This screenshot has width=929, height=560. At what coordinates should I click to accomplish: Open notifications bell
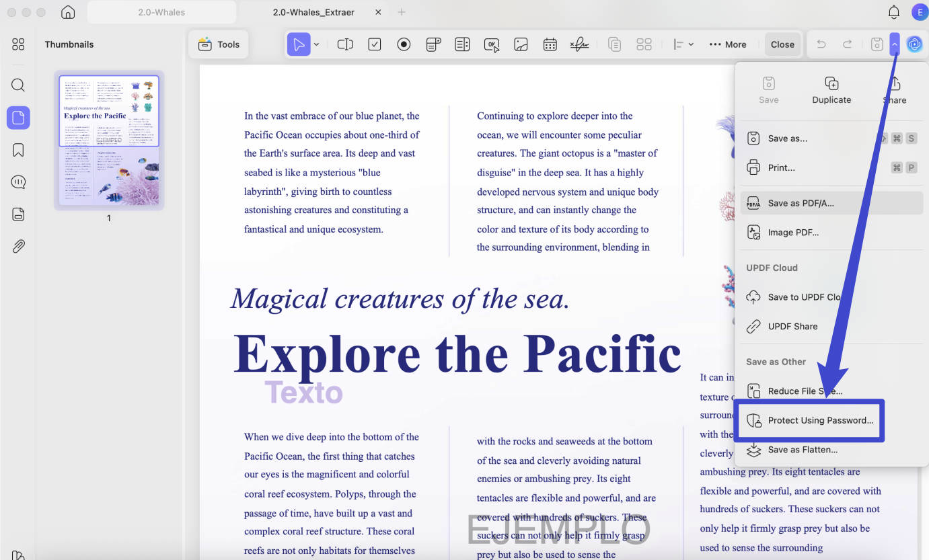pyautogui.click(x=894, y=12)
